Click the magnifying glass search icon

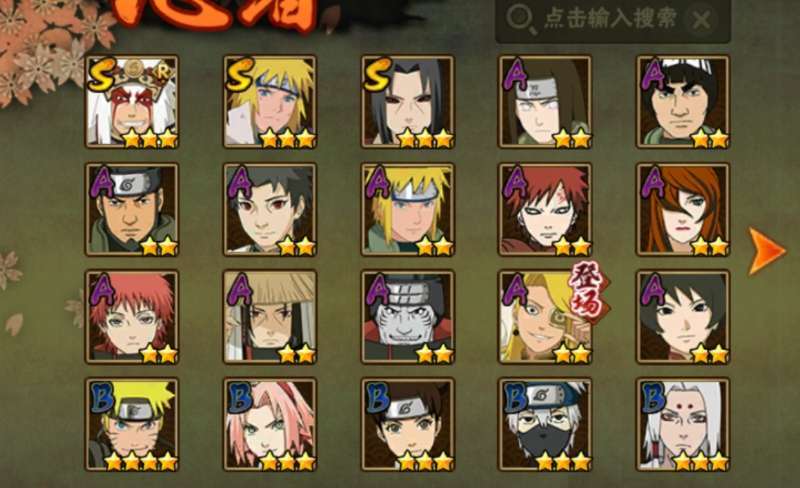[520, 19]
